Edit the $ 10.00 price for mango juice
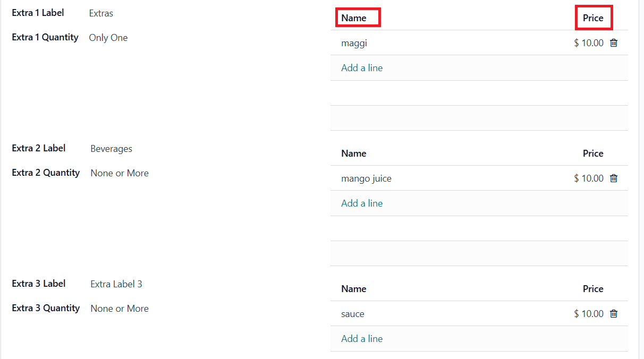This screenshot has height=359, width=644. tap(589, 178)
